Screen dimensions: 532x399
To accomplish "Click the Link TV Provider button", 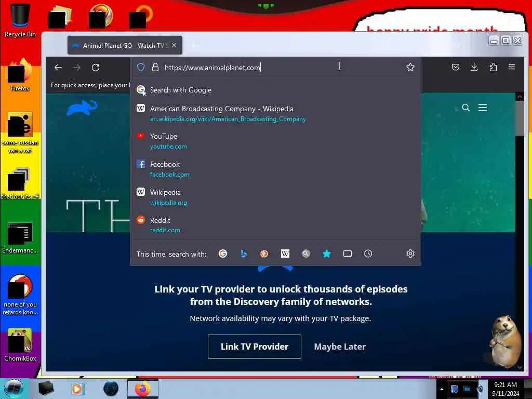I will pos(255,347).
